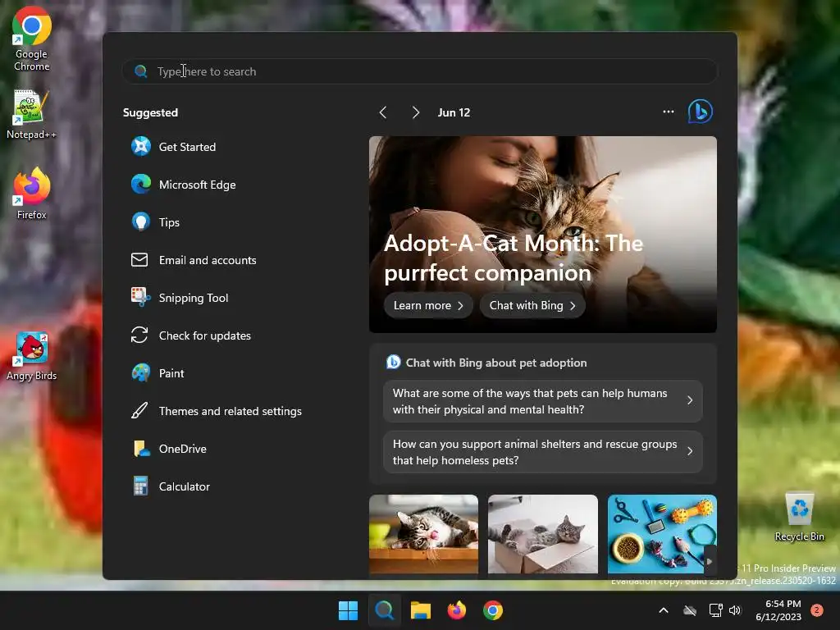Launch Firefox from the taskbar
Screen dimensions: 840x630
[456, 610]
